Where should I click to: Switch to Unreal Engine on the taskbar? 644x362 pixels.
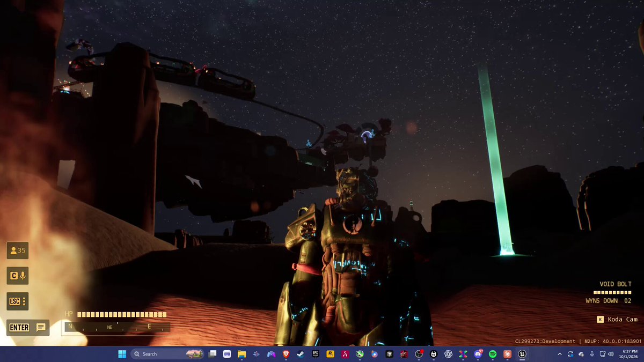pos(522,354)
